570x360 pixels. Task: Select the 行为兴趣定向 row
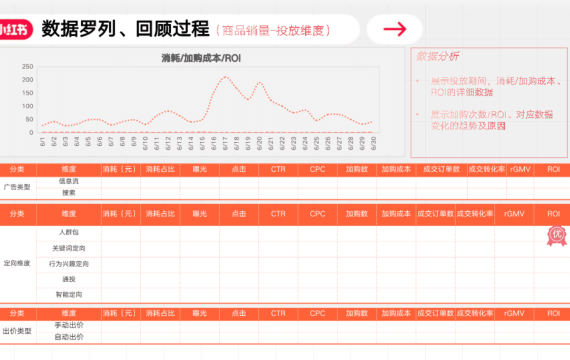[285, 264]
